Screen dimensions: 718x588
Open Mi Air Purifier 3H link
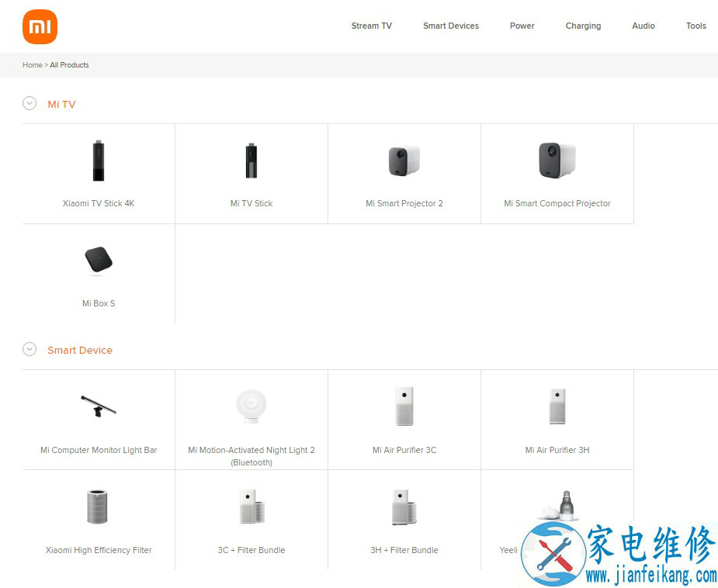(x=557, y=450)
